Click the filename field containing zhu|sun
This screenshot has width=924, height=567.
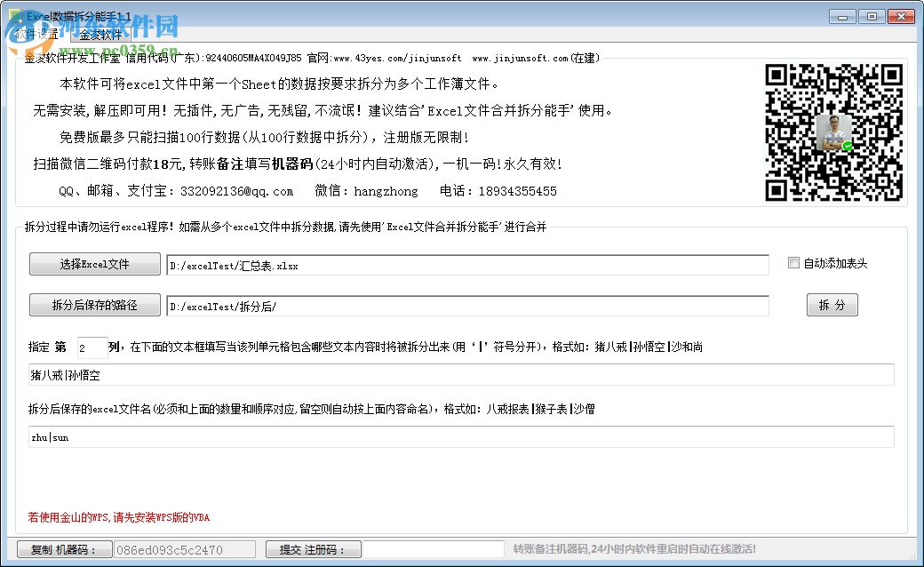coord(462,436)
